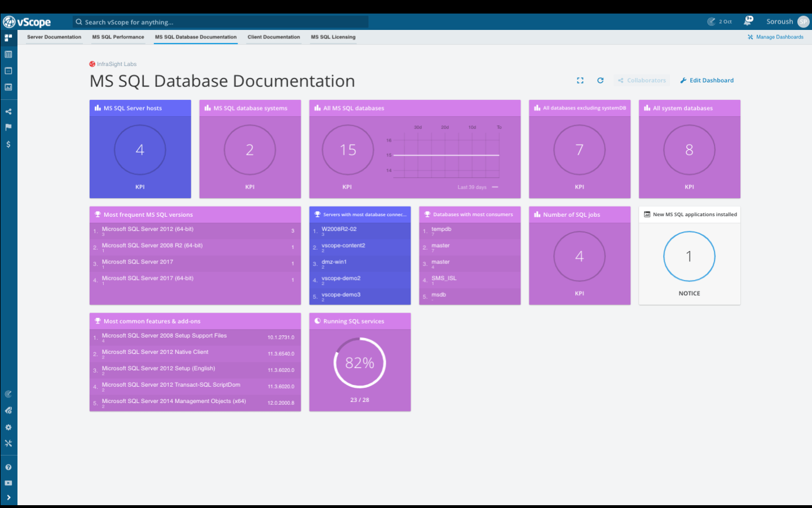Switch to Server Documentation tab
This screenshot has height=508, width=812.
click(x=54, y=37)
